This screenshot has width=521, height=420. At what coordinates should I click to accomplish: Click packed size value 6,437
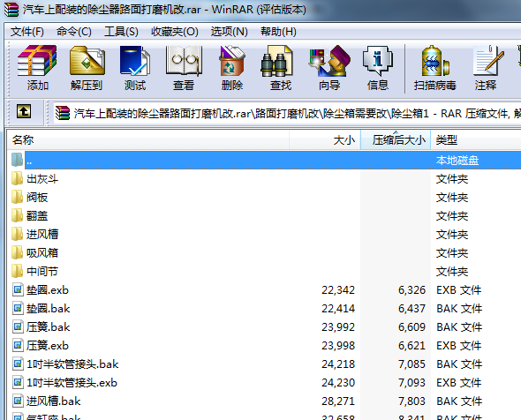coord(412,309)
